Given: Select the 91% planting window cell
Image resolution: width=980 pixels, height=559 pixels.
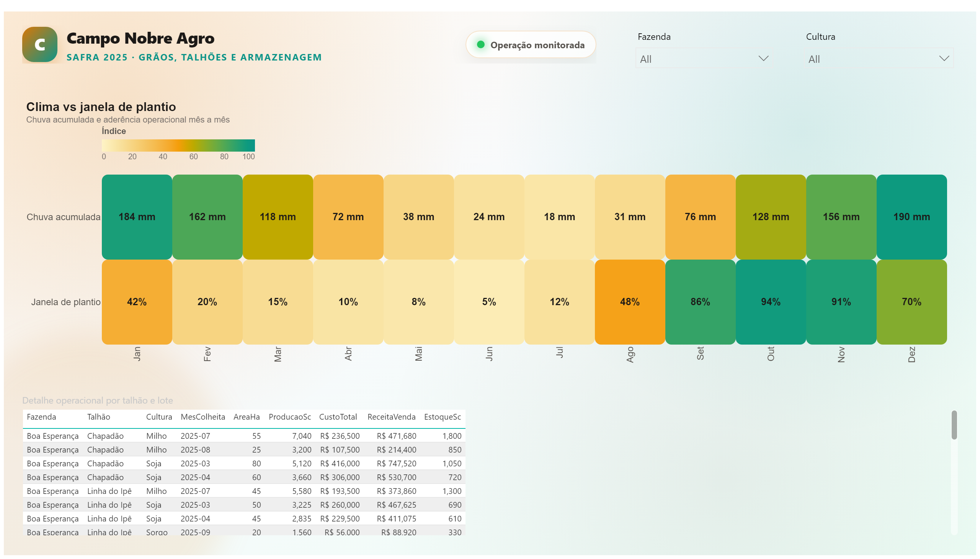Looking at the screenshot, I should (x=841, y=302).
